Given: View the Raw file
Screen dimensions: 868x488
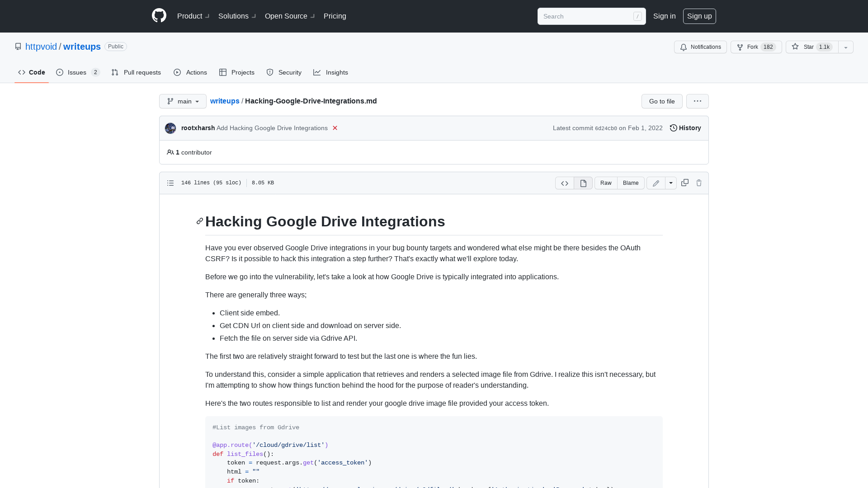Looking at the screenshot, I should pyautogui.click(x=606, y=183).
